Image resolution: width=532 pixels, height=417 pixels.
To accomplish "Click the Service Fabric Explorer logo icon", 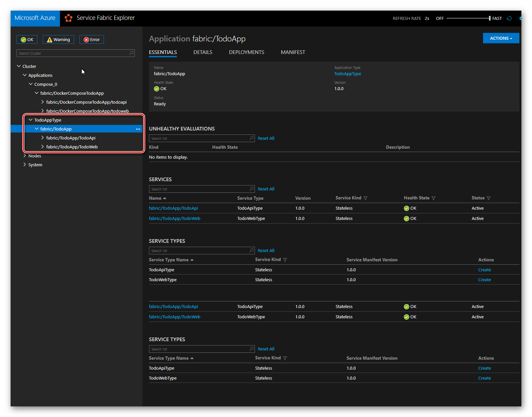I will (69, 18).
